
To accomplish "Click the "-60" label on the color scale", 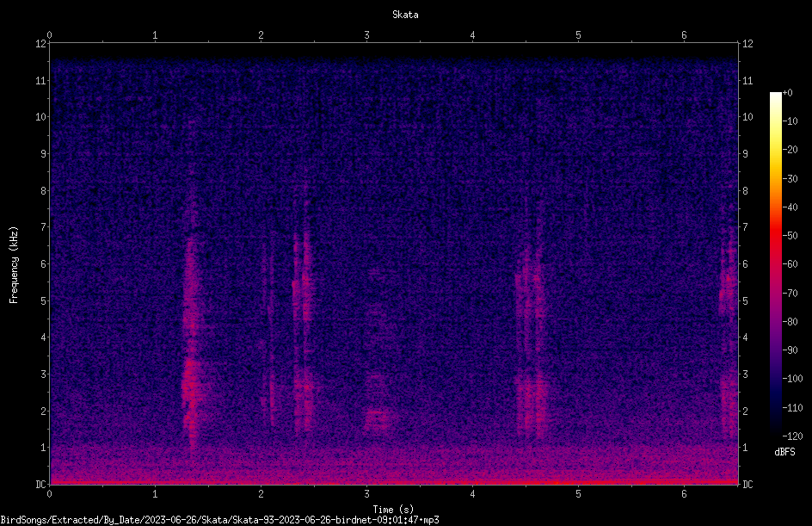I will [x=790, y=264].
